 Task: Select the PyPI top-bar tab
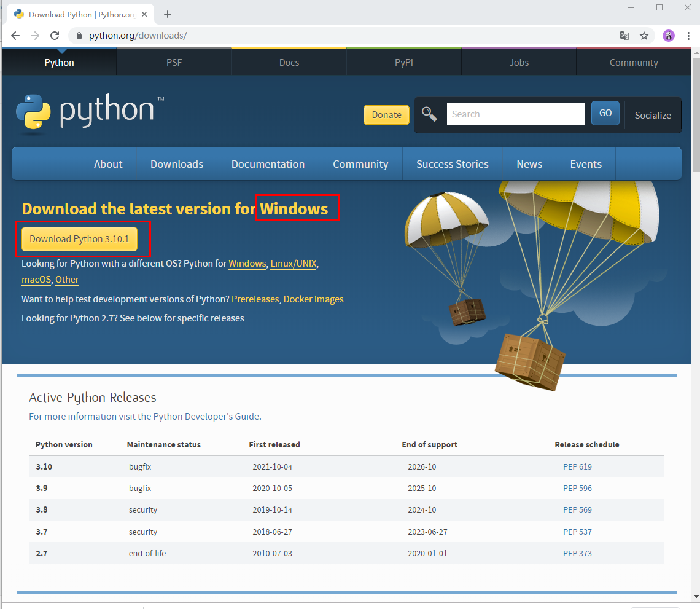tap(403, 63)
